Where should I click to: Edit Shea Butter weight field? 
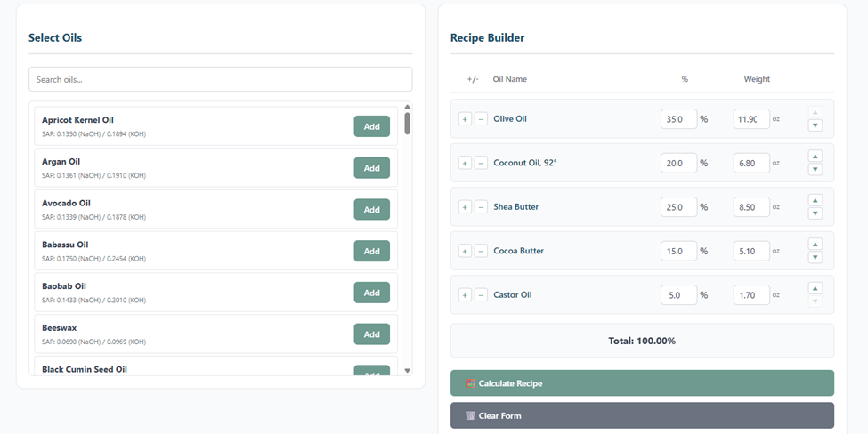tap(751, 206)
